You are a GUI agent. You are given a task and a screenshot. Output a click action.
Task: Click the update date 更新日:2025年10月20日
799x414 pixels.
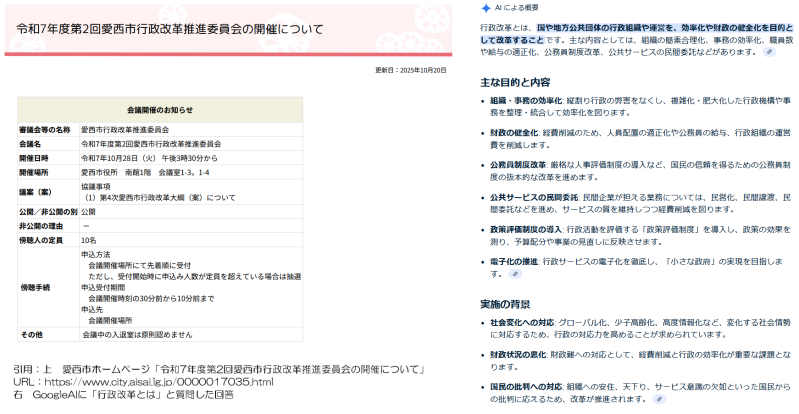point(411,70)
